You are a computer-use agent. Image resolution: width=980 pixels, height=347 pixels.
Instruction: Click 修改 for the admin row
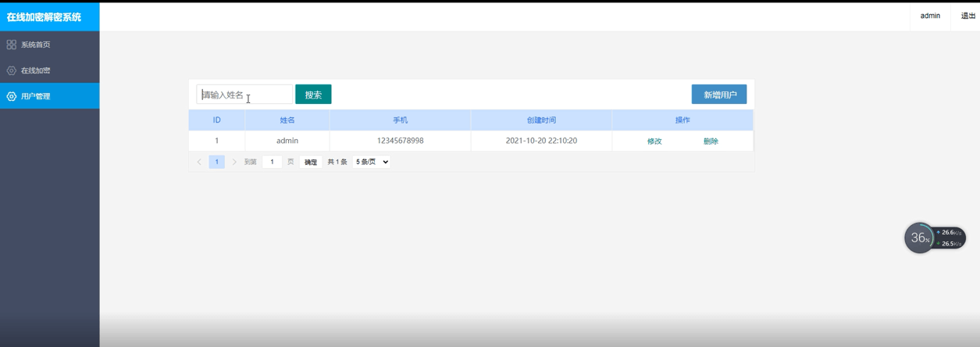pyautogui.click(x=654, y=141)
